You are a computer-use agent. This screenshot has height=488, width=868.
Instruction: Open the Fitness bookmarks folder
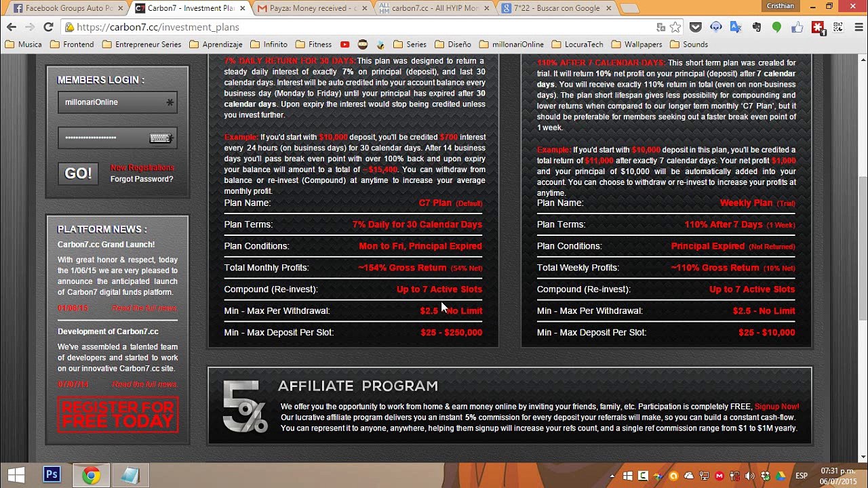coord(313,45)
